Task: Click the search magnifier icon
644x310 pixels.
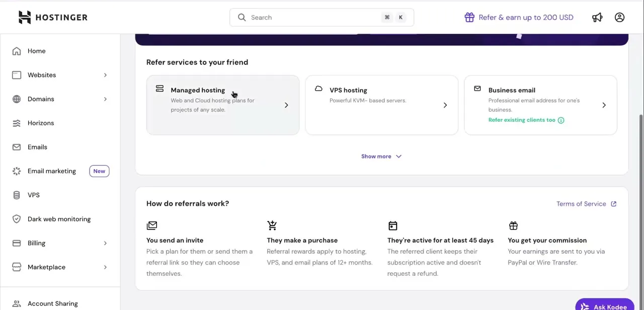Action: (x=242, y=17)
